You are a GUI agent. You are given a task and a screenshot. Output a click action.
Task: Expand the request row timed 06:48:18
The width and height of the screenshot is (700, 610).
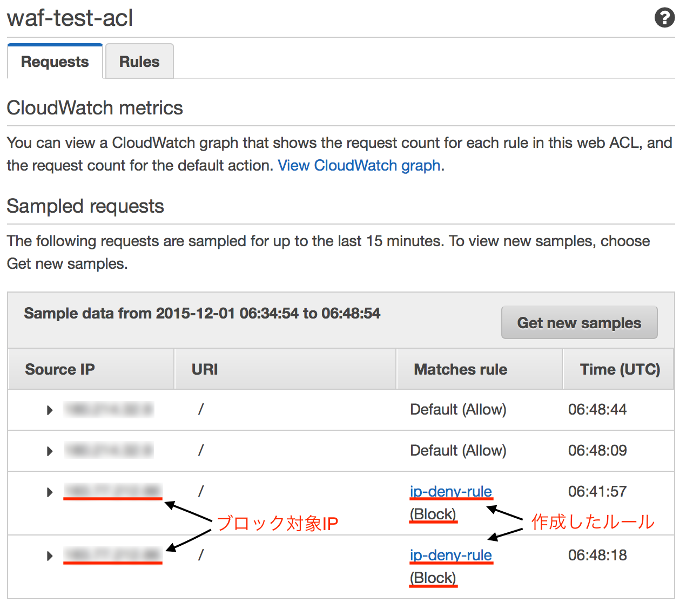[49, 555]
